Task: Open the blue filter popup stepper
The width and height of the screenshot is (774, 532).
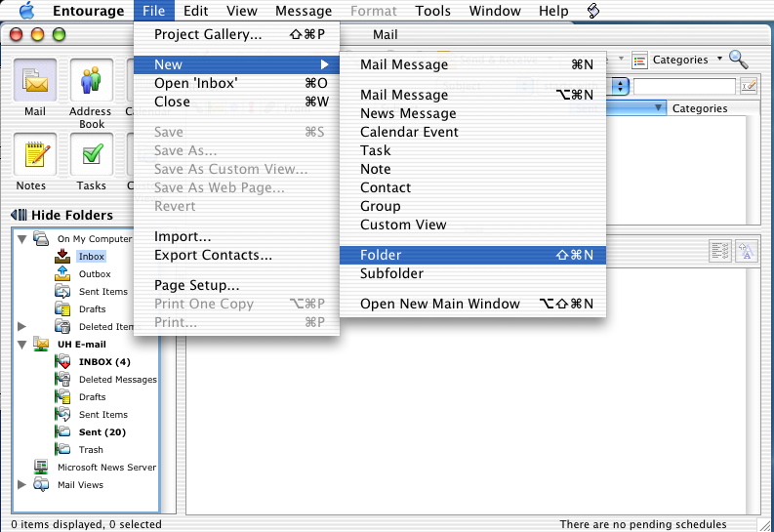Action: (x=620, y=86)
